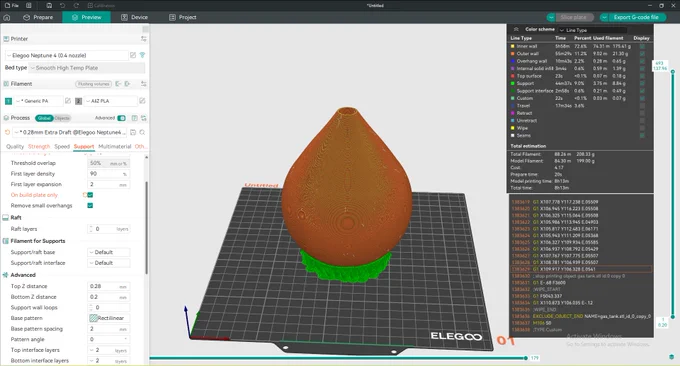Switch to the Project tab

tap(183, 17)
